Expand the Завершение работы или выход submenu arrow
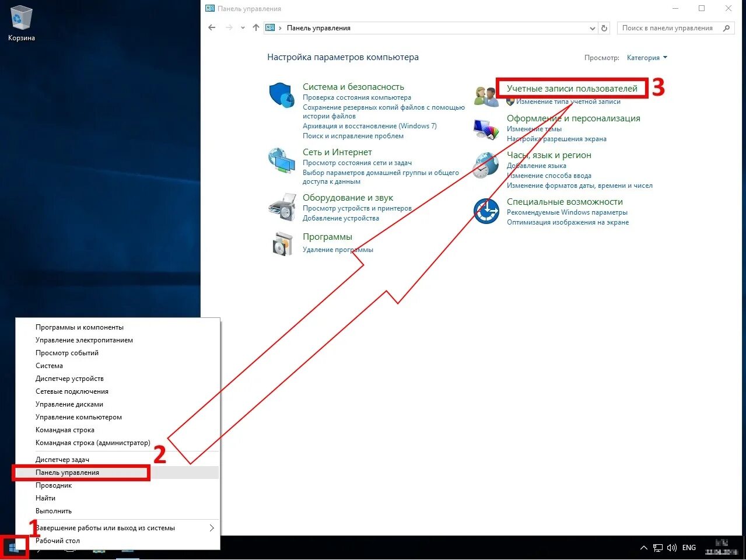This screenshot has height=560, width=746. click(x=212, y=528)
